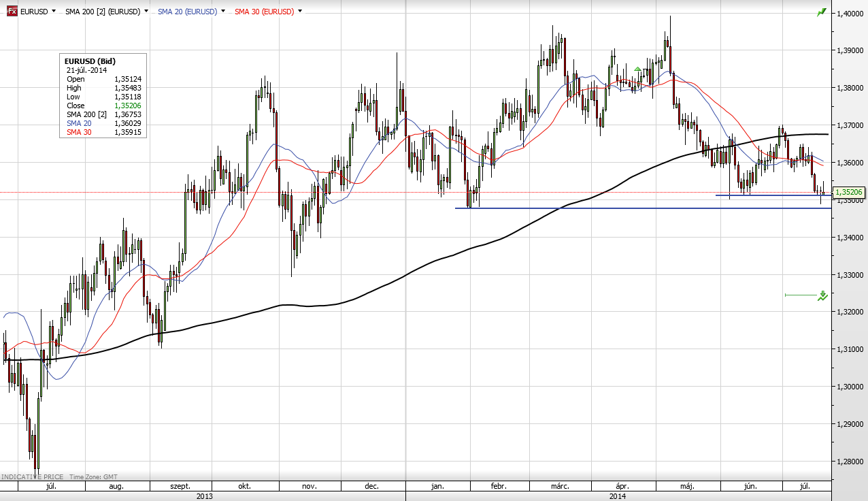Click the Open value 1,35124
Screen dimensions: 868x501
click(128, 79)
